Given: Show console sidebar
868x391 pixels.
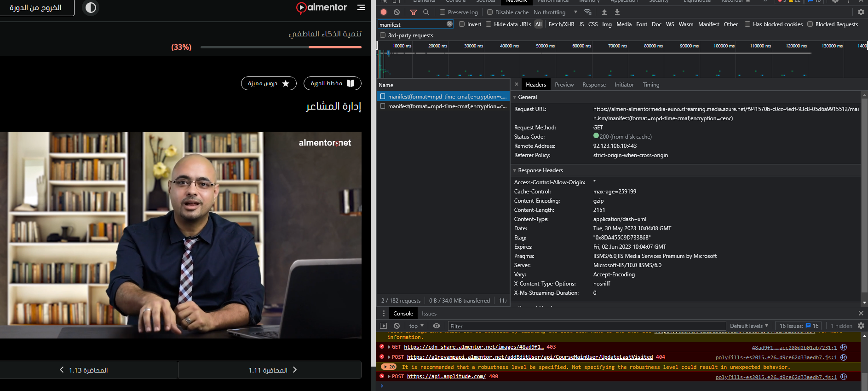Looking at the screenshot, I should (383, 326).
